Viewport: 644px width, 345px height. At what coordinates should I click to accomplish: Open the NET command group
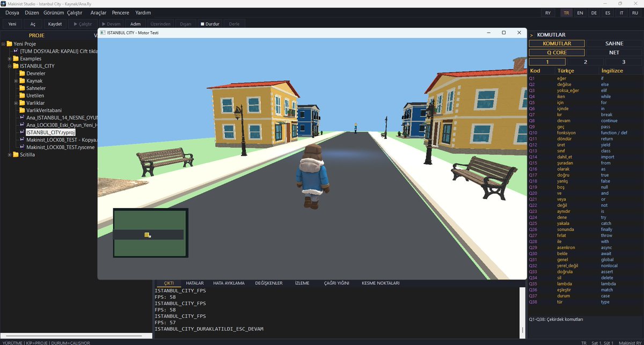pyautogui.click(x=614, y=53)
